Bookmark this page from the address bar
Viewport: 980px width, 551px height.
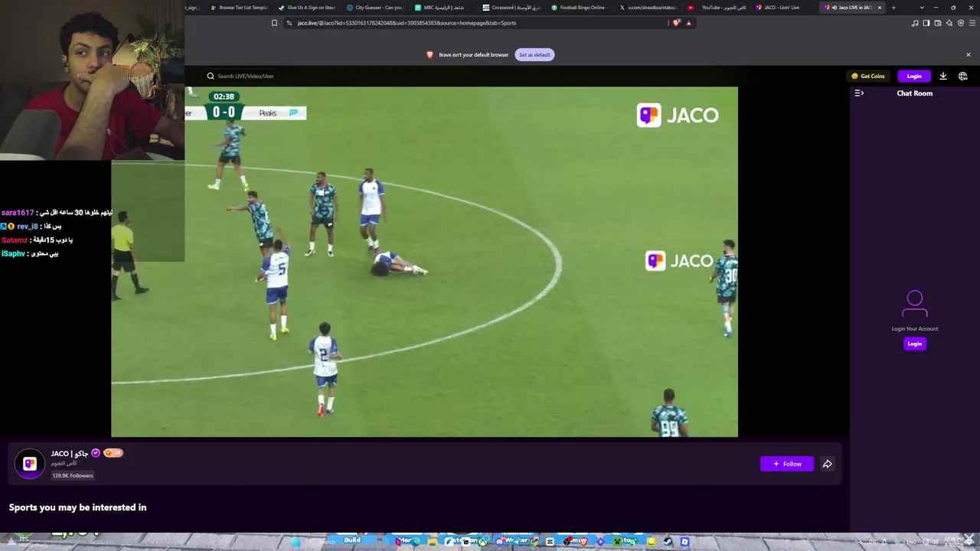point(274,23)
